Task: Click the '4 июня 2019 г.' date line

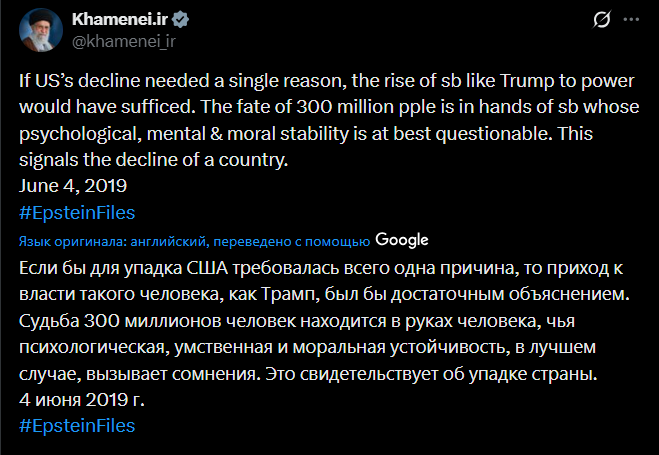Action: tap(82, 400)
